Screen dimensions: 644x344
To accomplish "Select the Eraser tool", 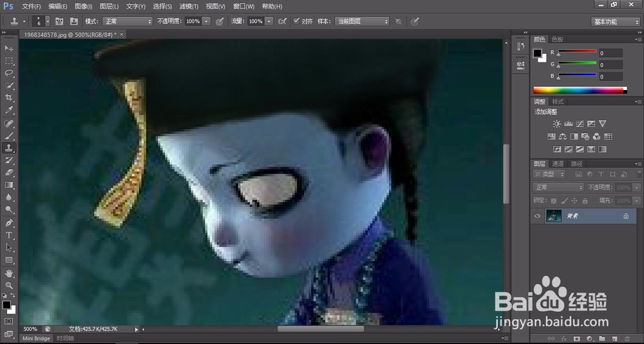I will [x=8, y=173].
